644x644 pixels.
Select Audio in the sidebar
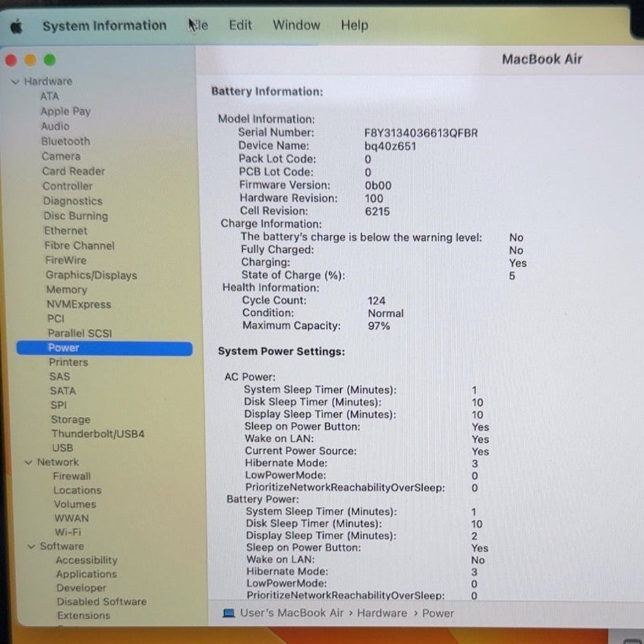point(55,126)
